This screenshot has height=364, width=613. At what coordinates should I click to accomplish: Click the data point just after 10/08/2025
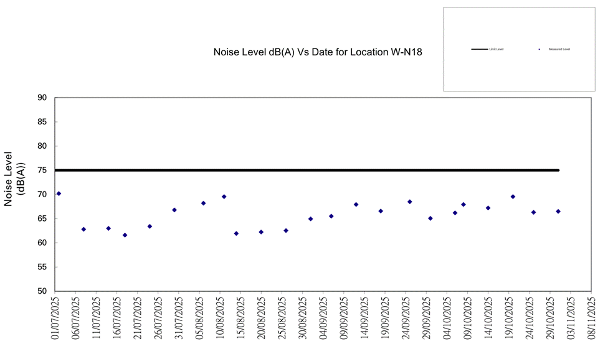224,197
